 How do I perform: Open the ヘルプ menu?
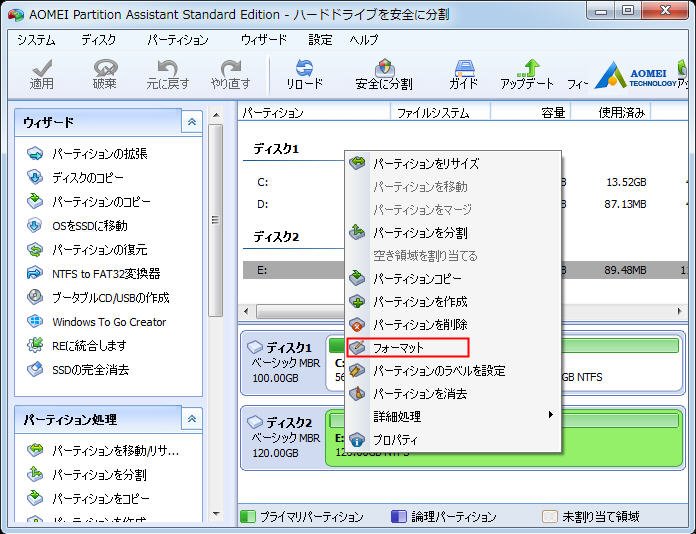pyautogui.click(x=364, y=40)
